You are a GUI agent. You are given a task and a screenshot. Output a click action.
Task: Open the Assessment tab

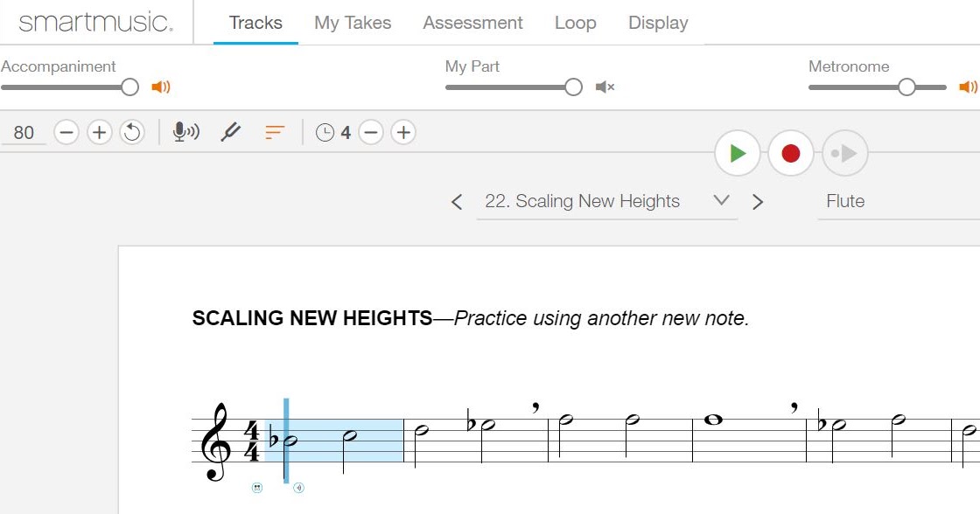(x=472, y=23)
